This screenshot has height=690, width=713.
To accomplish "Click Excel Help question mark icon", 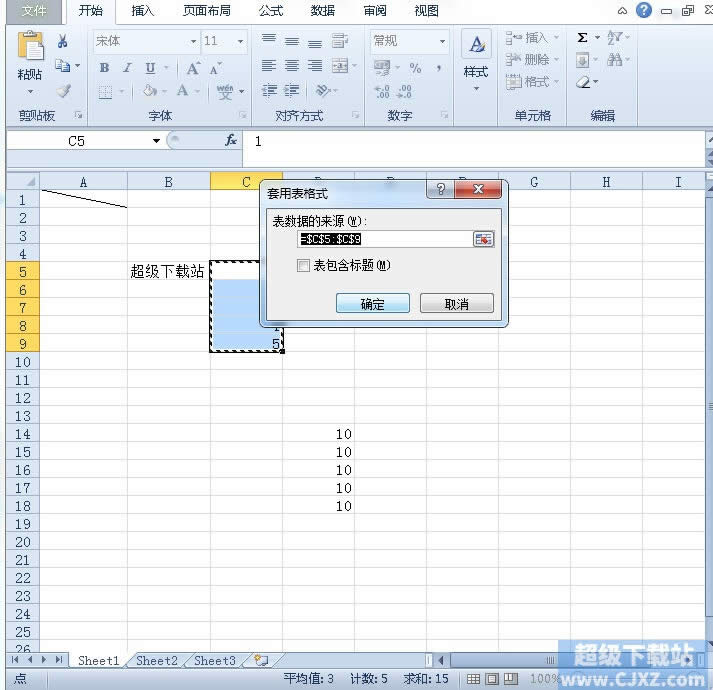I will pyautogui.click(x=643, y=10).
